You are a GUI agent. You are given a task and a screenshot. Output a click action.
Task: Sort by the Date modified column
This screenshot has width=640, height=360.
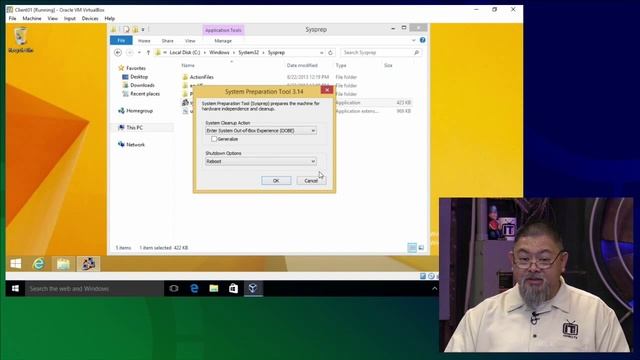(x=302, y=65)
